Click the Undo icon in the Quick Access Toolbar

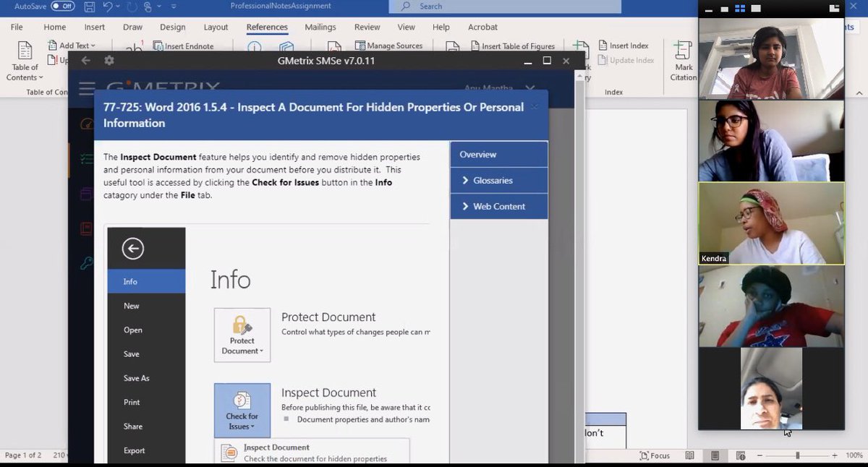tap(107, 7)
